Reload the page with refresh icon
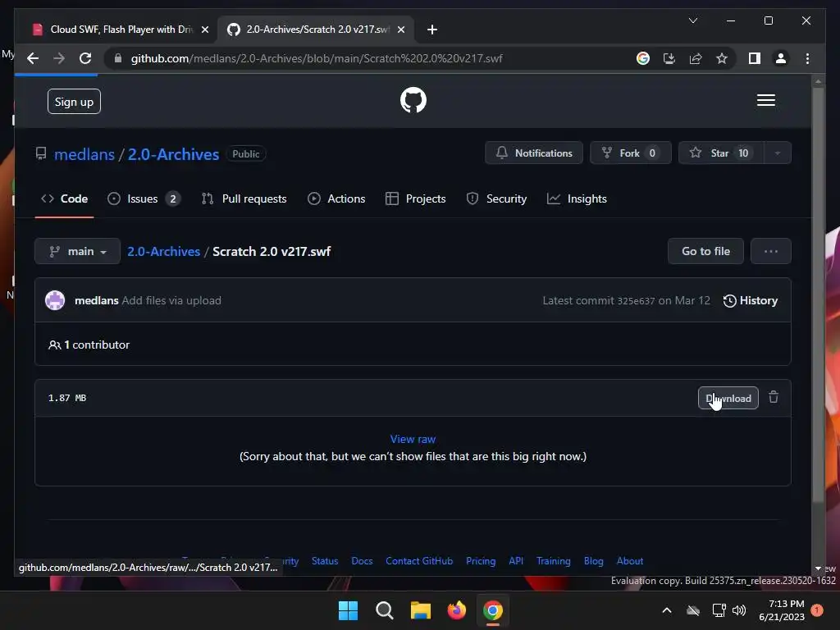Image resolution: width=840 pixels, height=630 pixels. click(85, 58)
